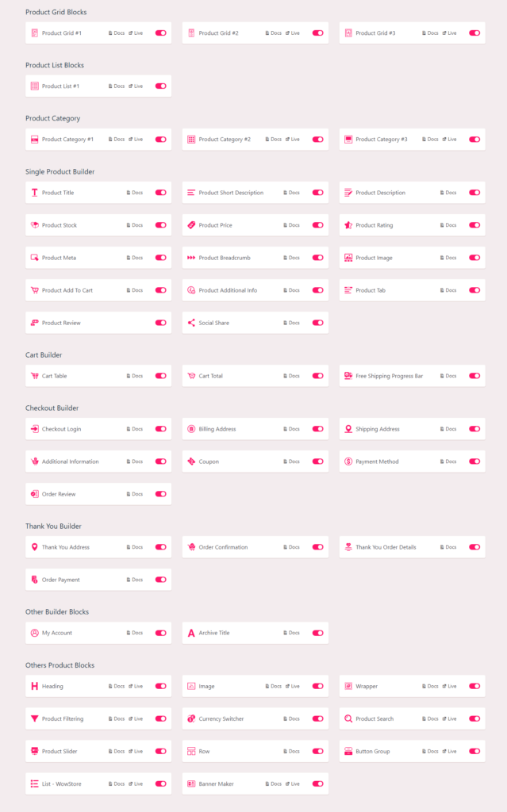Open Docs link for Product Grid #2

coord(273,33)
